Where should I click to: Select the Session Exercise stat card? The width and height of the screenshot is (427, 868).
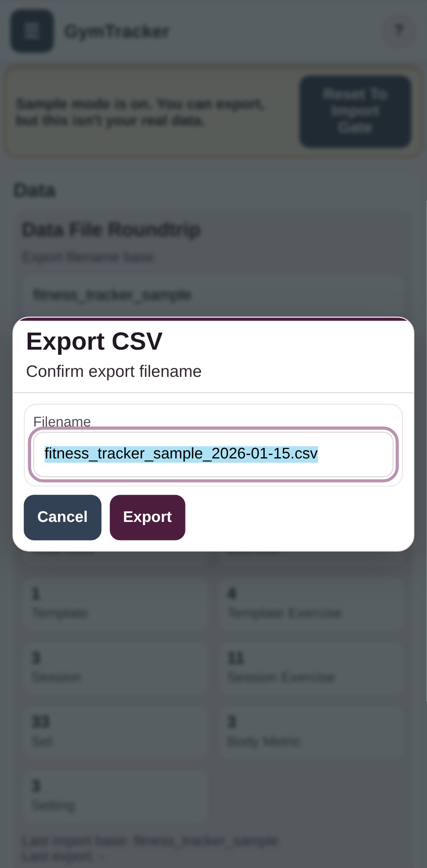(311, 668)
